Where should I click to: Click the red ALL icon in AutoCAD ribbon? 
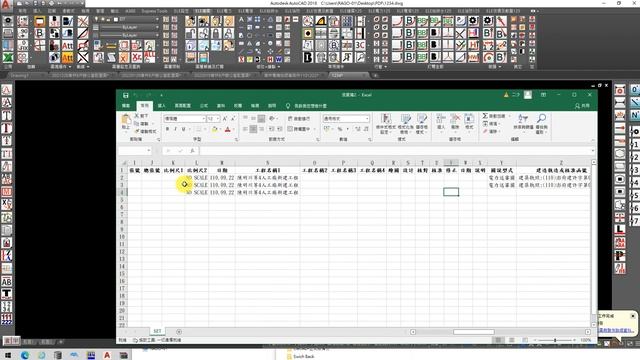click(149, 57)
